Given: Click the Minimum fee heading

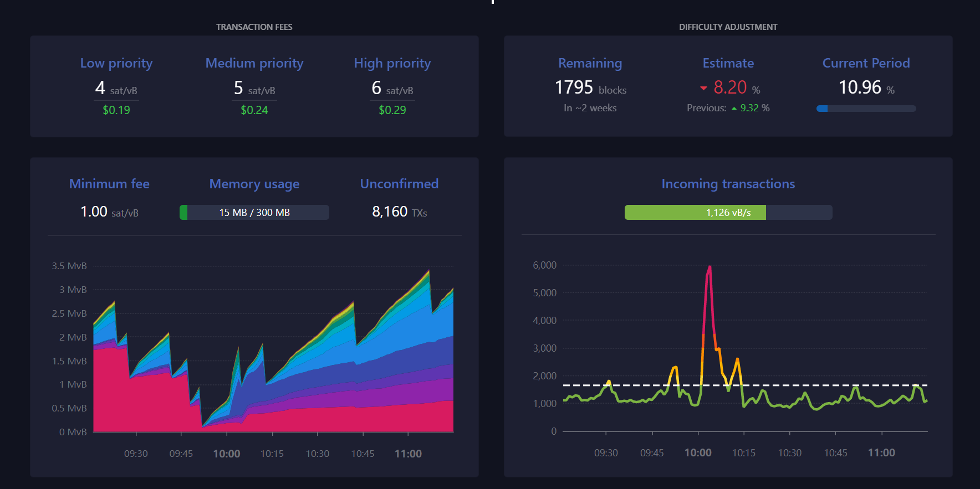Looking at the screenshot, I should 109,184.
